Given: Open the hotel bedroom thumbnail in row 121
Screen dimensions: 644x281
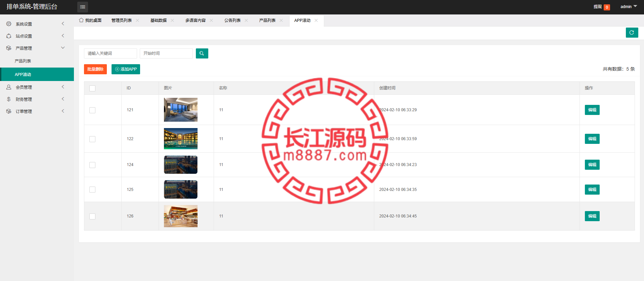Looking at the screenshot, I should (181, 110).
